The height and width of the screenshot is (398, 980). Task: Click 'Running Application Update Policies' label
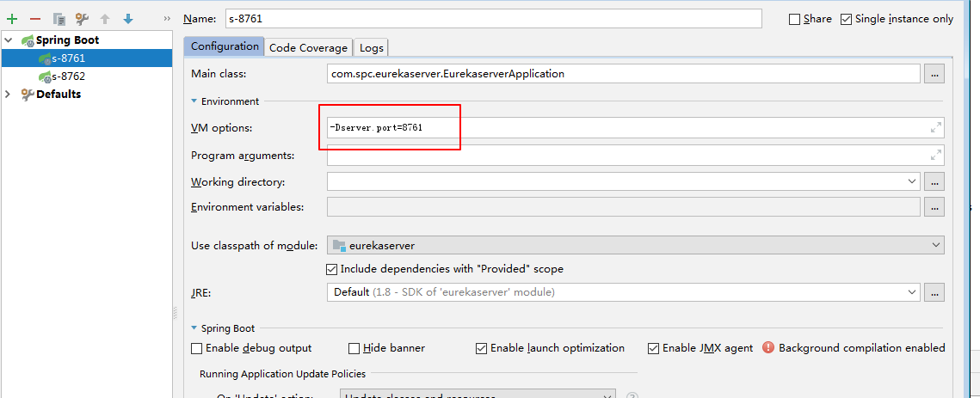coord(282,374)
